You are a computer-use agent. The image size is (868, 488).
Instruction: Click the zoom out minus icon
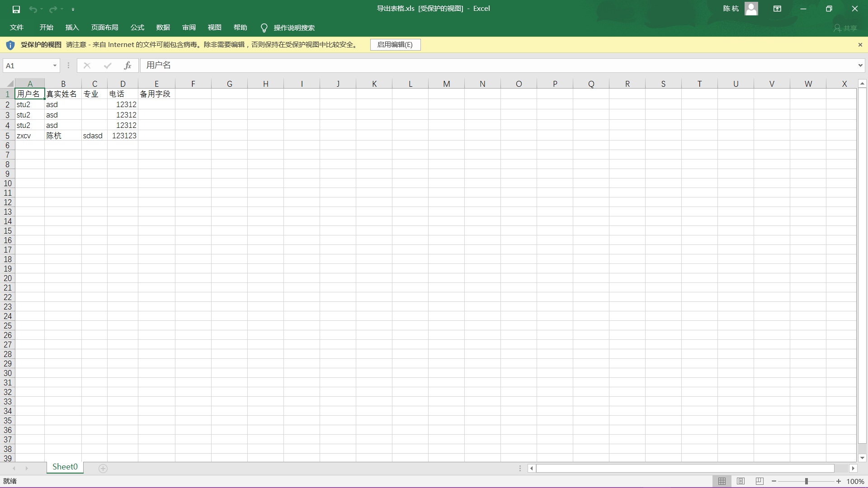[774, 481]
